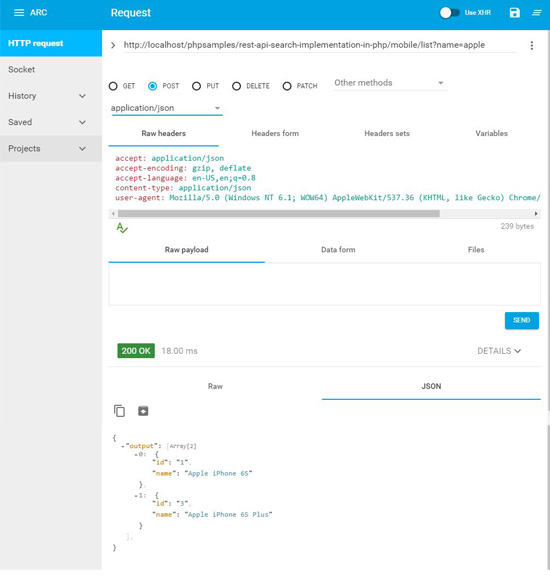Open application/json content type dropdown
This screenshot has height=577, width=550.
tap(167, 108)
